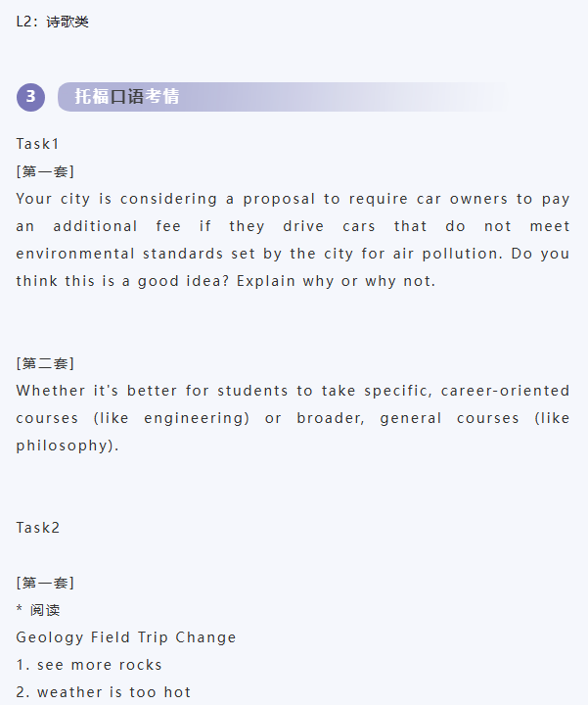Screen dimensions: 588x705
Task: Click the [第一套] label under Task1
Action: coord(45,171)
